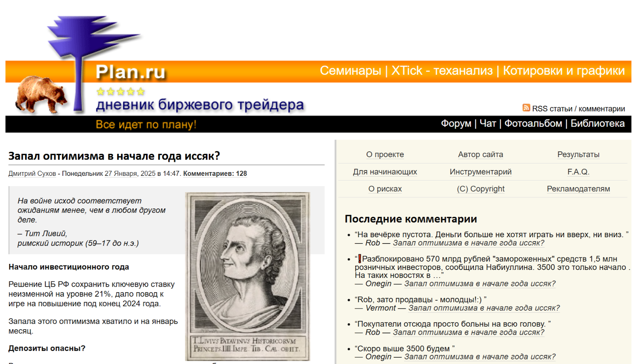The height and width of the screenshot is (364, 638).
Task: Click the five-star rating under Plan.ru
Action: click(x=120, y=92)
